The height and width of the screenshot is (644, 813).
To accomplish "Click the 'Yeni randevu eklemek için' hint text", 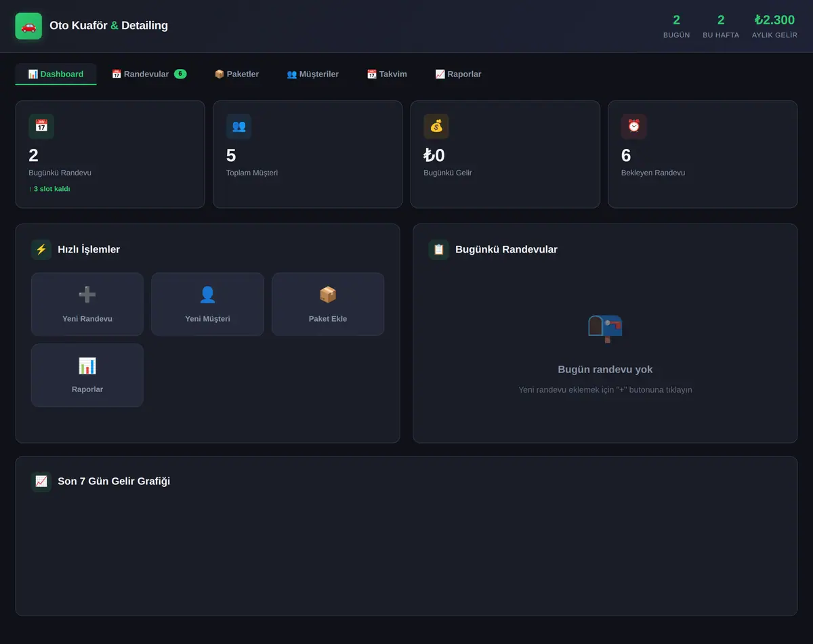I will point(605,390).
